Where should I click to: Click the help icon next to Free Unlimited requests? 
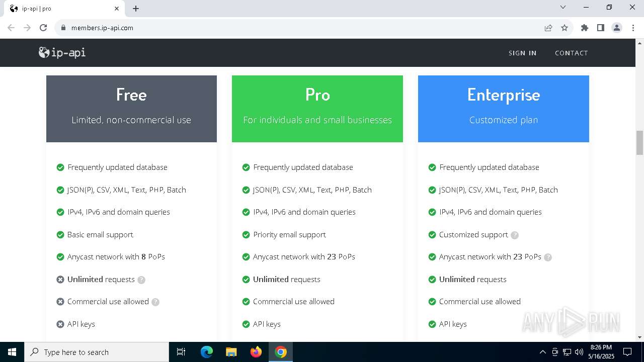click(x=141, y=280)
